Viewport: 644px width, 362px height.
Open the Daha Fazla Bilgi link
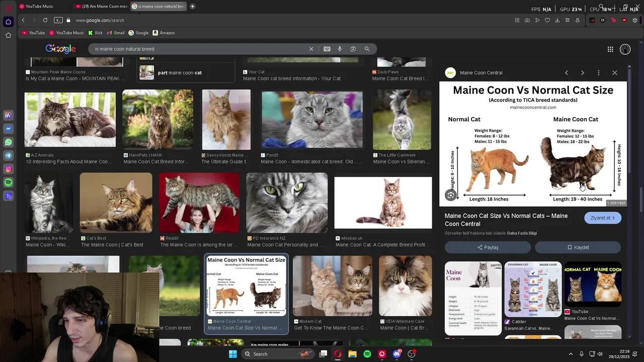(522, 233)
